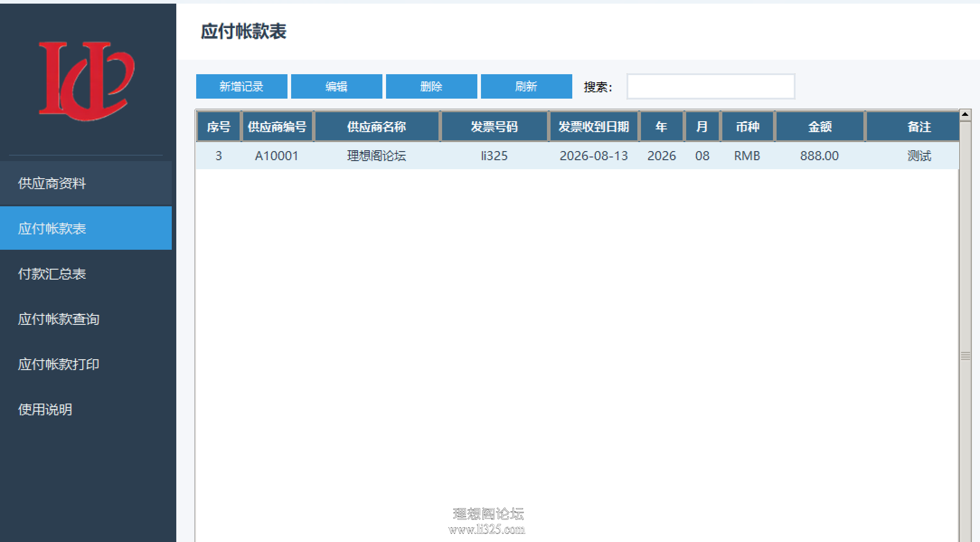Focus the 搜索 input box
Screen dimensions: 980x542
click(711, 86)
